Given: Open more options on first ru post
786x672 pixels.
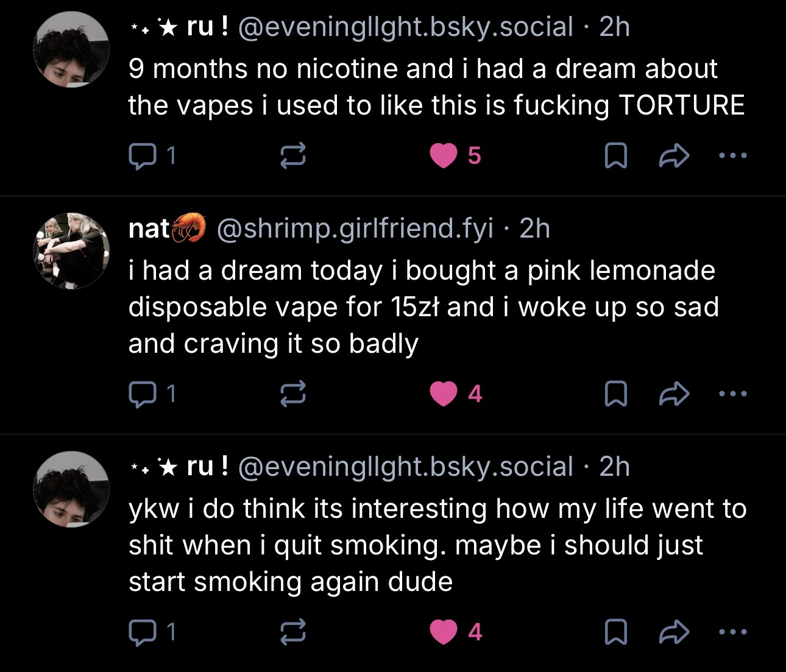Looking at the screenshot, I should pos(732,156).
